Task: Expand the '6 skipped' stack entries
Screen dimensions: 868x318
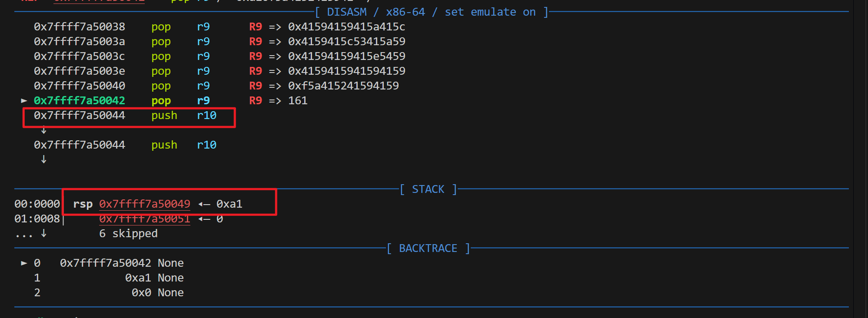Action: point(128,234)
